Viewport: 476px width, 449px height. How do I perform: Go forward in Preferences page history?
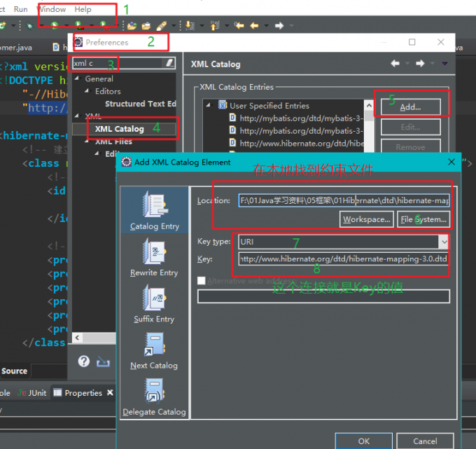[x=420, y=64]
